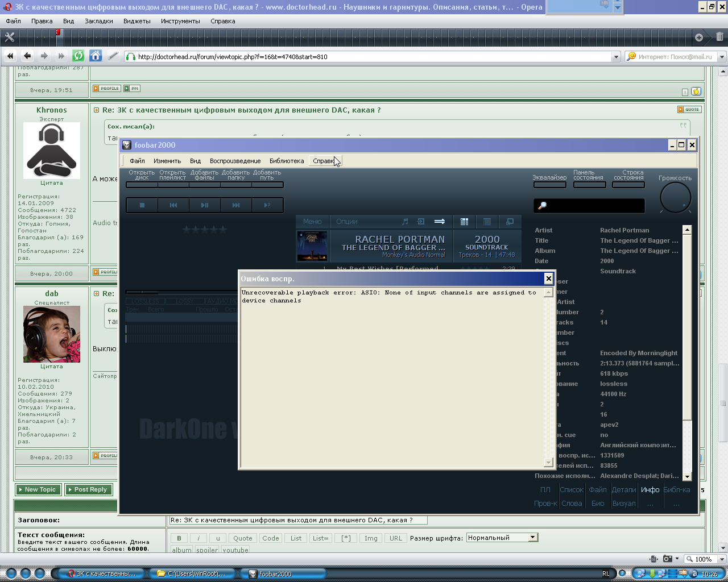
Task: Click the enter/cursor-follow icon in playlist header
Action: click(x=421, y=222)
